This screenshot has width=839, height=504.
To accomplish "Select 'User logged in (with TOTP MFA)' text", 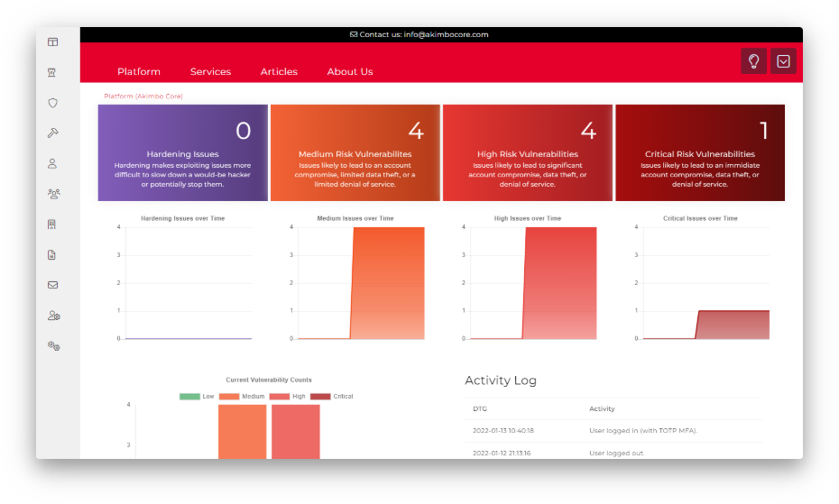I will coord(643,431).
